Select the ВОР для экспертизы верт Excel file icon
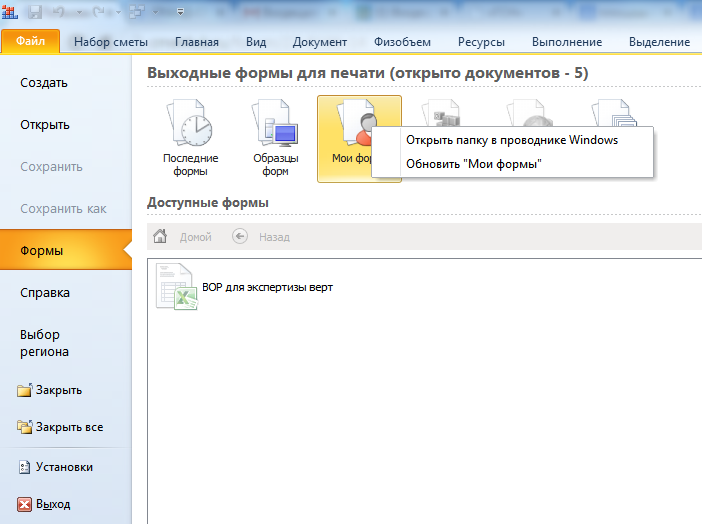The height and width of the screenshot is (524, 702). [177, 287]
